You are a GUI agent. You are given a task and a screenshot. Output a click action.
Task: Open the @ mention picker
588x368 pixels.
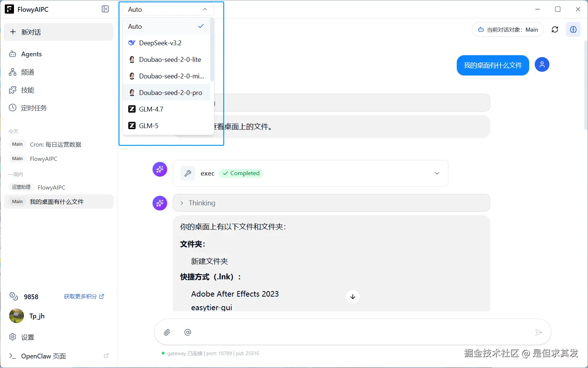point(188,332)
